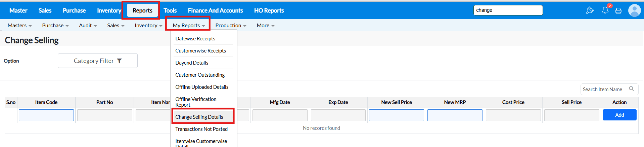The image size is (644, 147).
Task: Expand the More dropdown
Action: [x=266, y=26]
